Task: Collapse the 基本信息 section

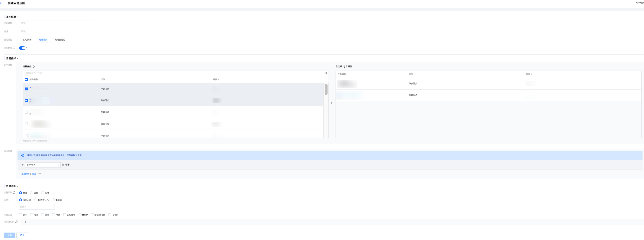Action: 17,17
